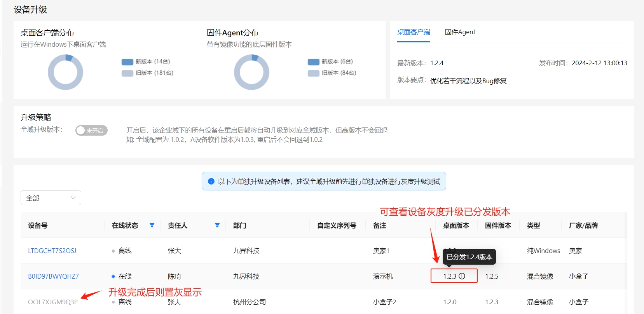
Task: Click the 已分发1.2.4版本 tooltip
Action: point(469,257)
